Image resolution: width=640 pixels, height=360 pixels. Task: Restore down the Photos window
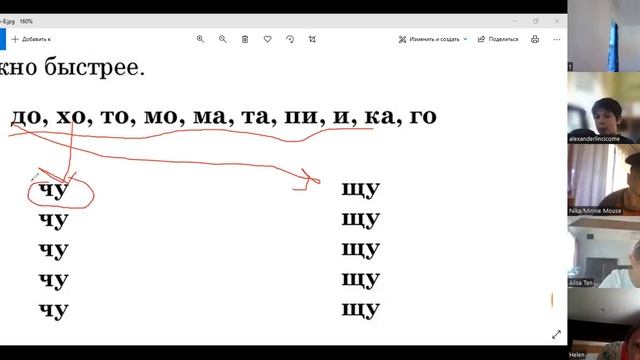[536, 21]
